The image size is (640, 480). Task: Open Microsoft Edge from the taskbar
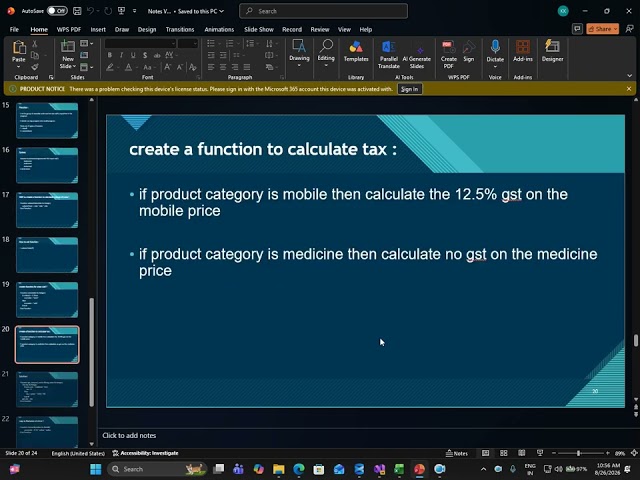click(299, 469)
